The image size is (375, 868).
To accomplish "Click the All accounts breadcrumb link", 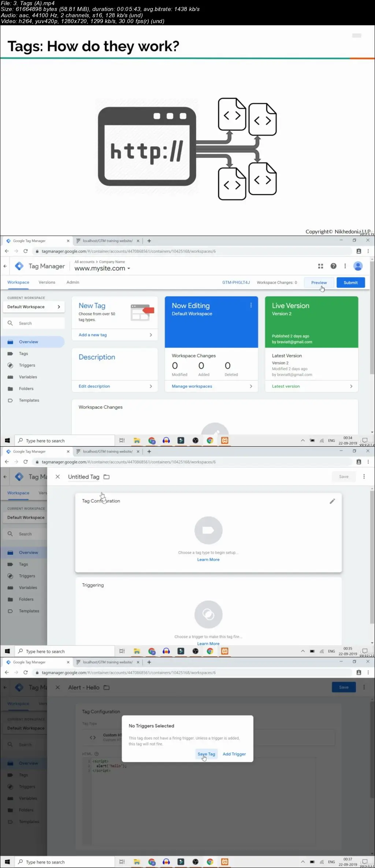I will coord(84,262).
